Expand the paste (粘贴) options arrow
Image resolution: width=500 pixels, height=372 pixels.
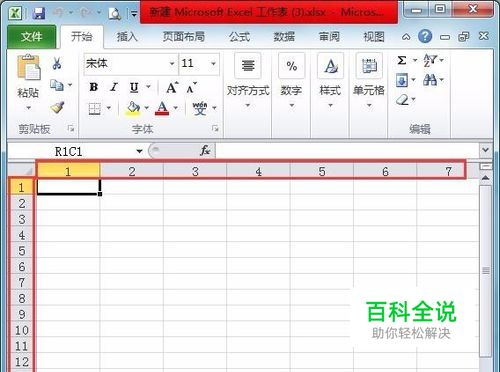[29, 108]
